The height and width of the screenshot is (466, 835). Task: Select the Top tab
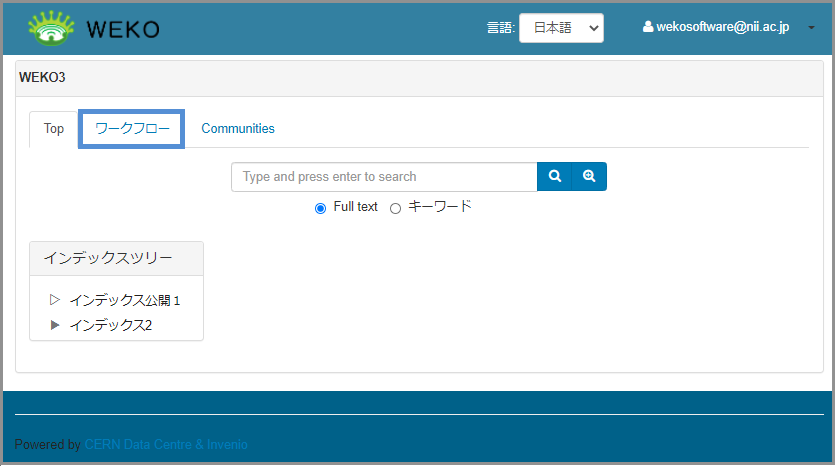[54, 128]
